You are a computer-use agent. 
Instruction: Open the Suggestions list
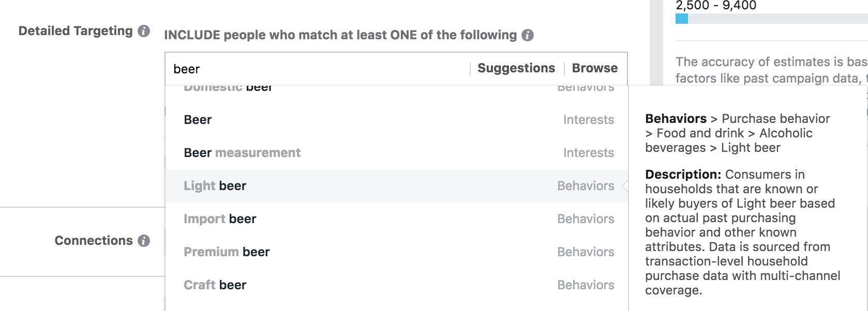516,68
